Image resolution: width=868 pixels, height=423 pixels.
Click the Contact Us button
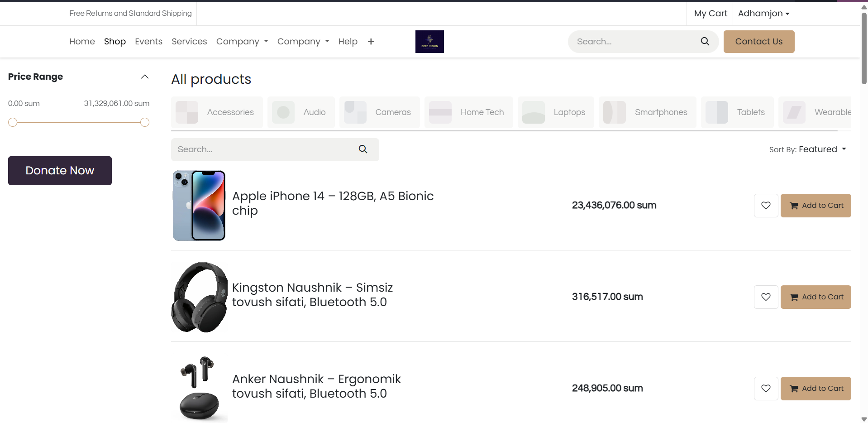758,42
